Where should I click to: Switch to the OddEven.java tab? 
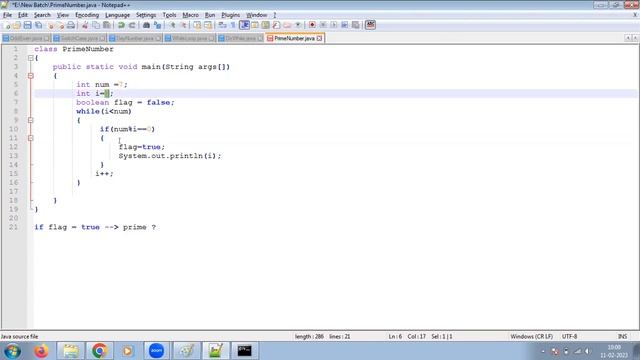(26, 38)
